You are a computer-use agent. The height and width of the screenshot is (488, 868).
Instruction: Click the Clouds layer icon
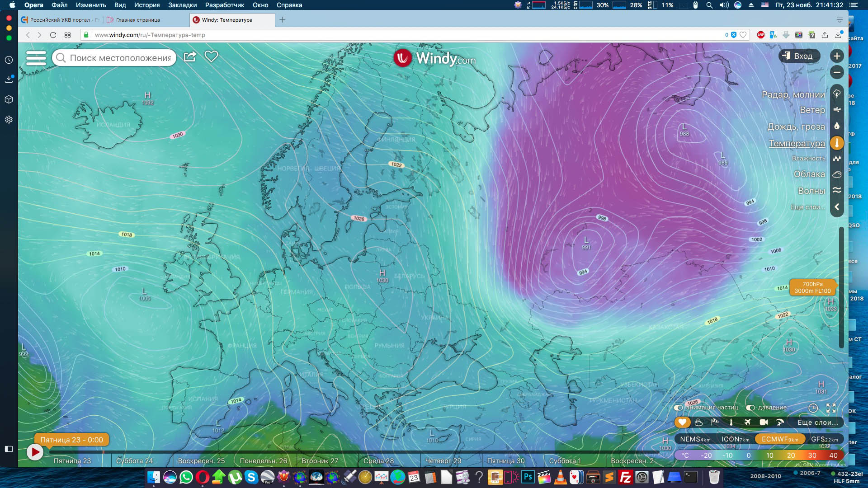837,174
